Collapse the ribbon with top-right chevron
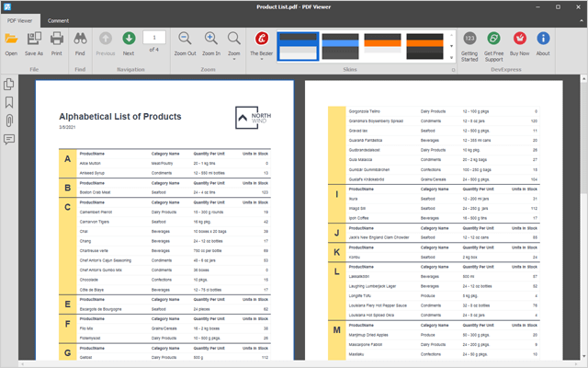Viewport: 588px width, 368px height. pos(582,21)
